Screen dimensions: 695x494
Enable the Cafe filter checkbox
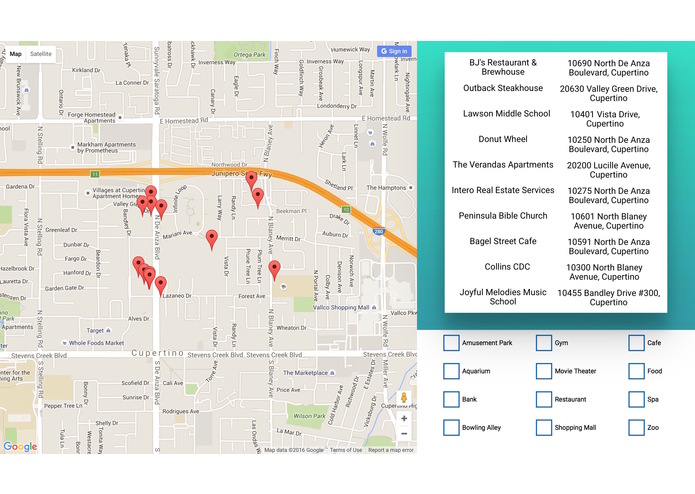(636, 343)
